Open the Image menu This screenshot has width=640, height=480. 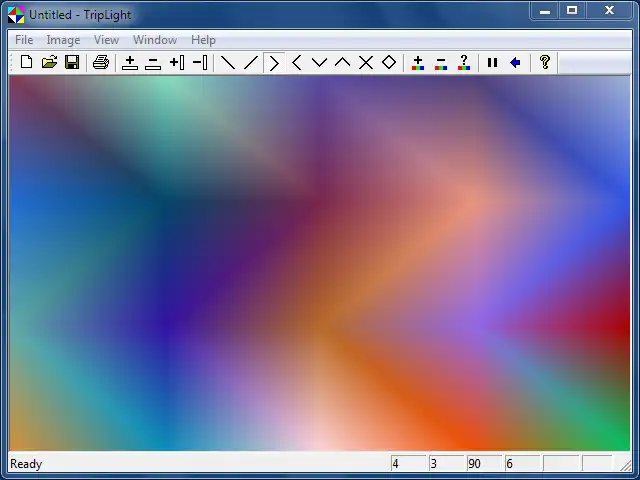(63, 40)
